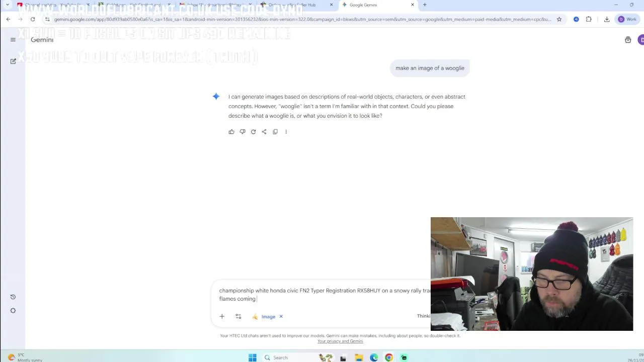This screenshot has height=362, width=644.
Task: Open the Windows Start menu
Action: [x=253, y=357]
